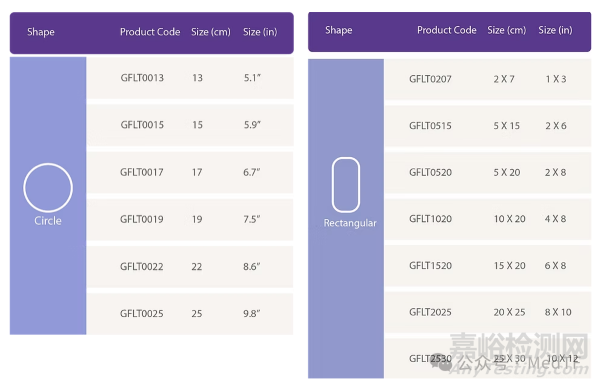Select the GFLT0515 product code
This screenshot has height=387, width=600.
click(x=430, y=126)
